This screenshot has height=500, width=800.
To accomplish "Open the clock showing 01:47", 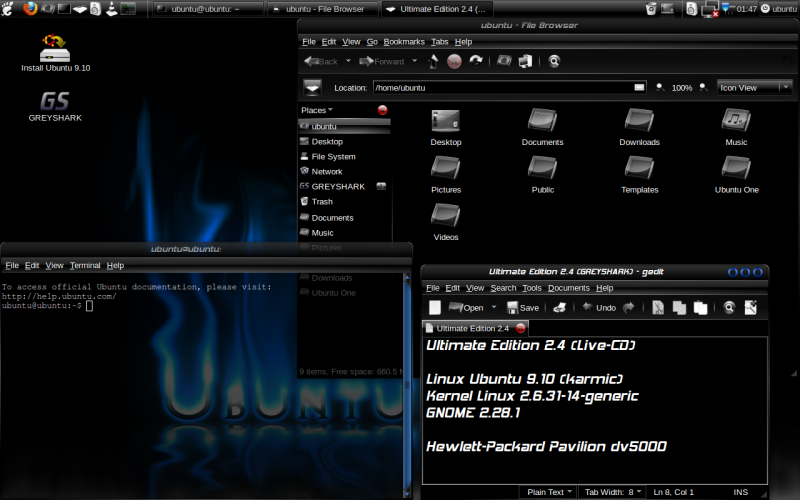I will [x=746, y=9].
